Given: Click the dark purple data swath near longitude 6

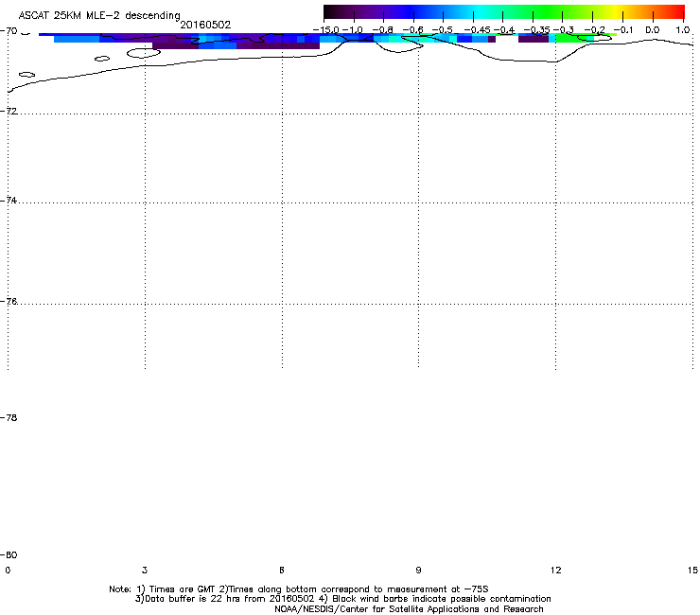Looking at the screenshot, I should click(278, 45).
